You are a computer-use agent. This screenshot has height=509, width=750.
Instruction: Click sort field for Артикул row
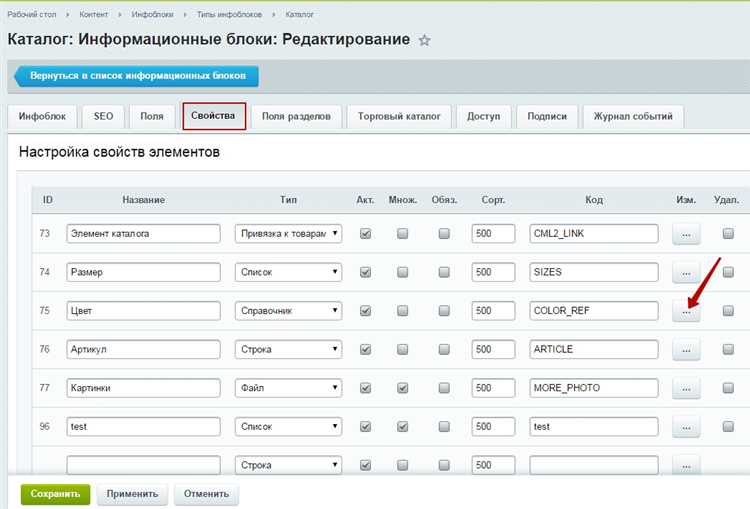pos(493,349)
